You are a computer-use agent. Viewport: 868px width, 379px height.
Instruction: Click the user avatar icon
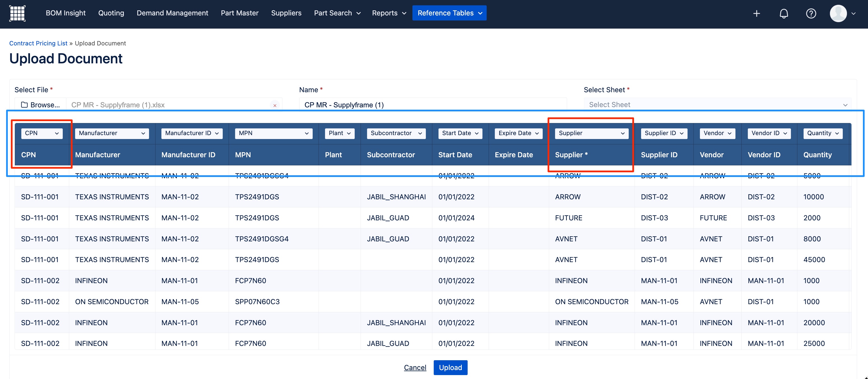(838, 13)
